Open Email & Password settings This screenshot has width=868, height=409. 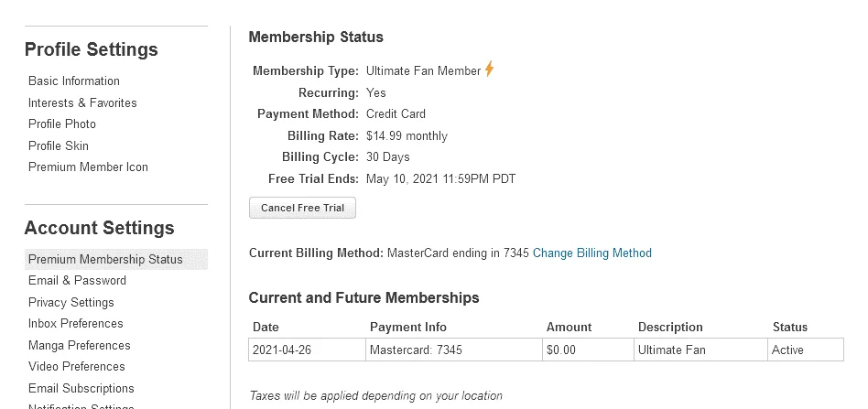coord(77,281)
